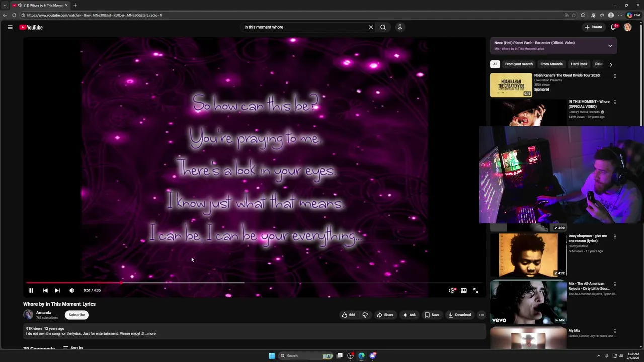Add page to favorites star

coord(574,15)
